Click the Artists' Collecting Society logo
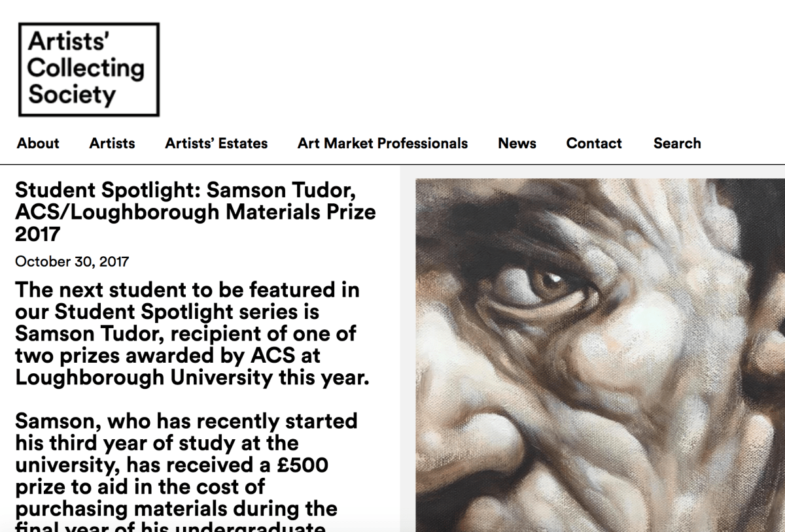This screenshot has width=785, height=532. click(88, 67)
